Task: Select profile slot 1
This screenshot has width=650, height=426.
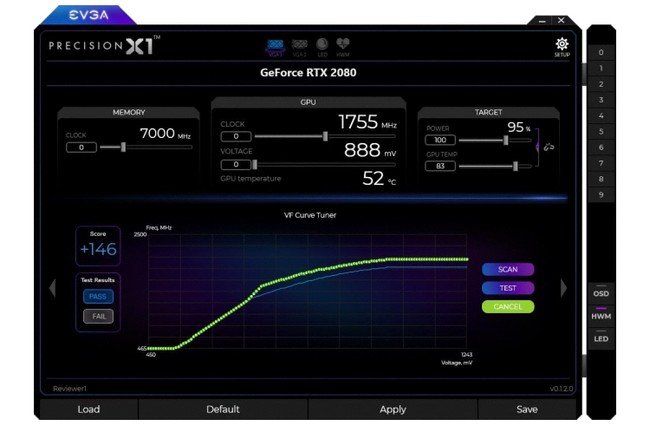Action: 601,68
